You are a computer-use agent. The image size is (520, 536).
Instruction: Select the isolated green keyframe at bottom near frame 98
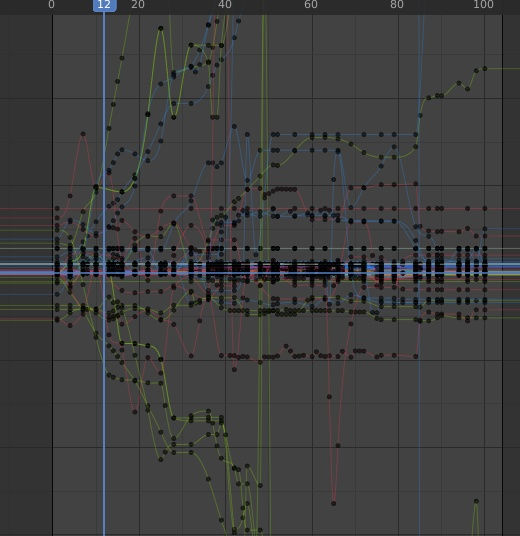point(476,501)
